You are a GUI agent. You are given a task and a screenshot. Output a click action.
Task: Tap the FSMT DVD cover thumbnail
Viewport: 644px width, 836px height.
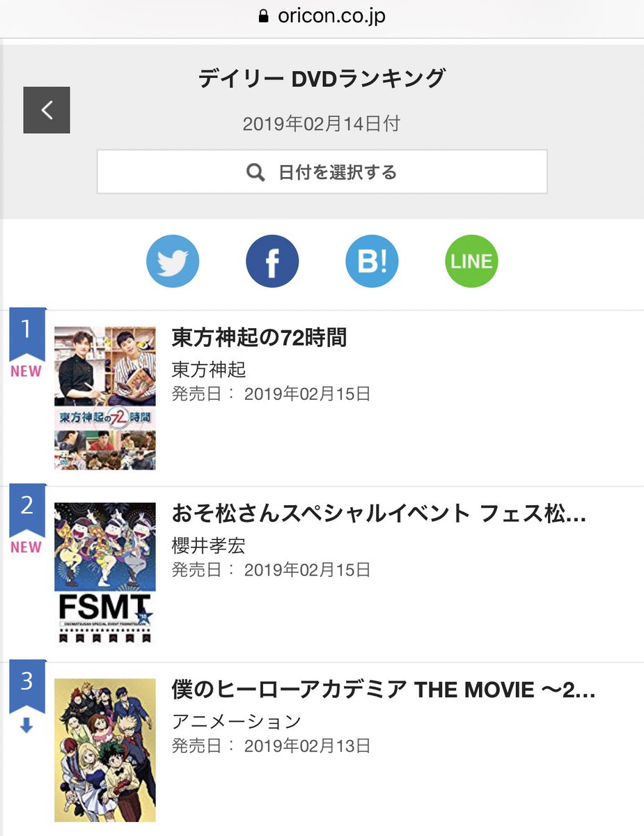[105, 574]
